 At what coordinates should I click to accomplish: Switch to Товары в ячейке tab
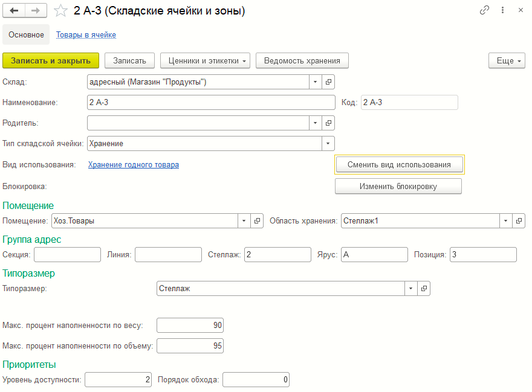[x=86, y=35]
